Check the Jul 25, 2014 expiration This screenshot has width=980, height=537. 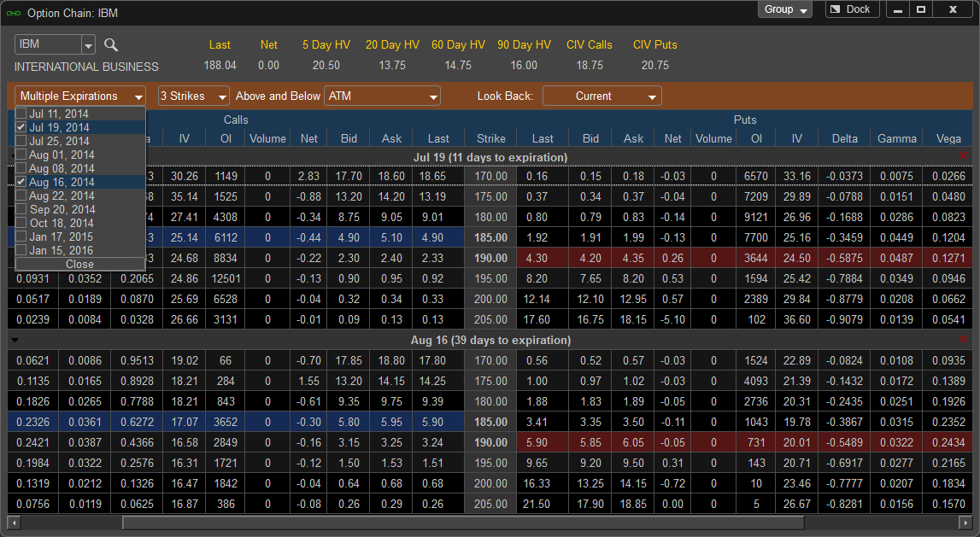[x=21, y=141]
